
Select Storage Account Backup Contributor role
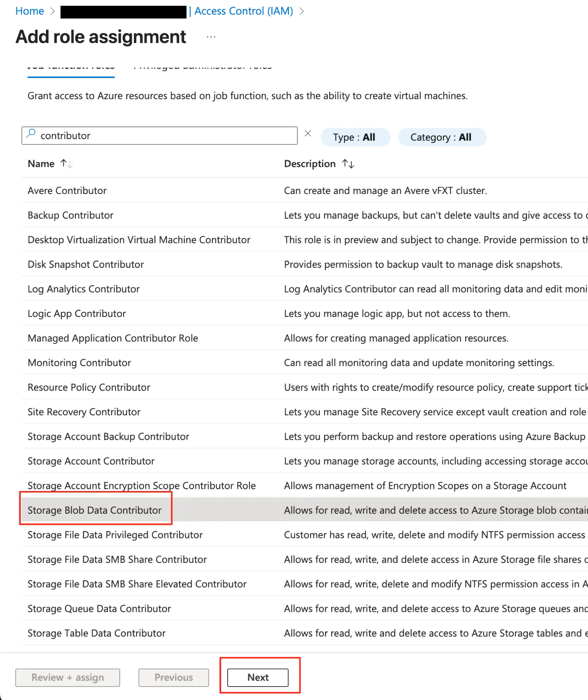108,436
